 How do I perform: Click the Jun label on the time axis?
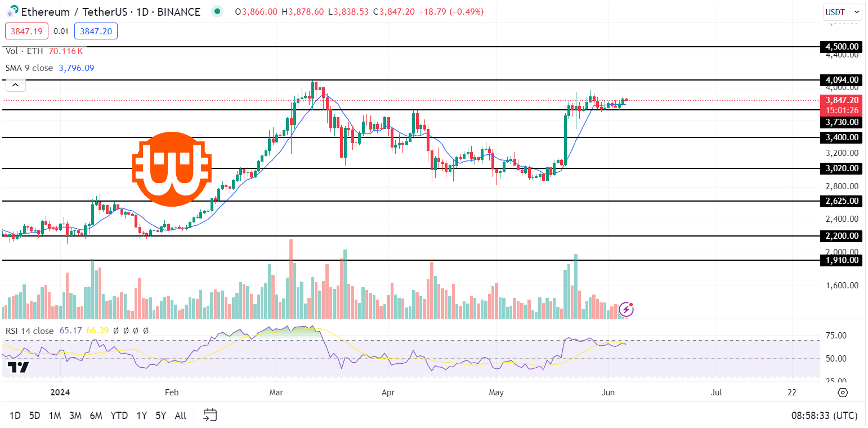pos(608,392)
